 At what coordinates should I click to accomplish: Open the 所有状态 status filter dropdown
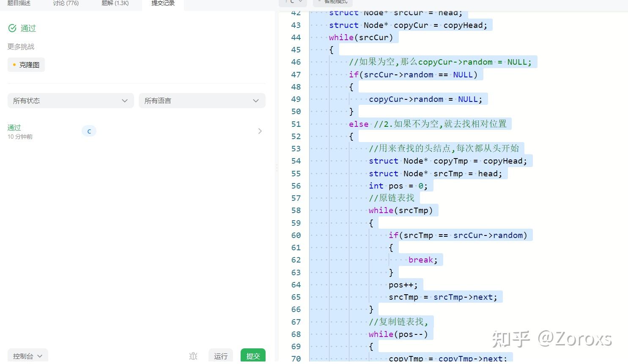(x=70, y=101)
